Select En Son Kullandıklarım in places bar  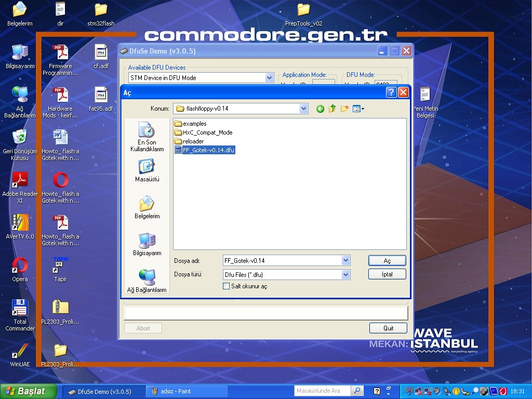147,137
